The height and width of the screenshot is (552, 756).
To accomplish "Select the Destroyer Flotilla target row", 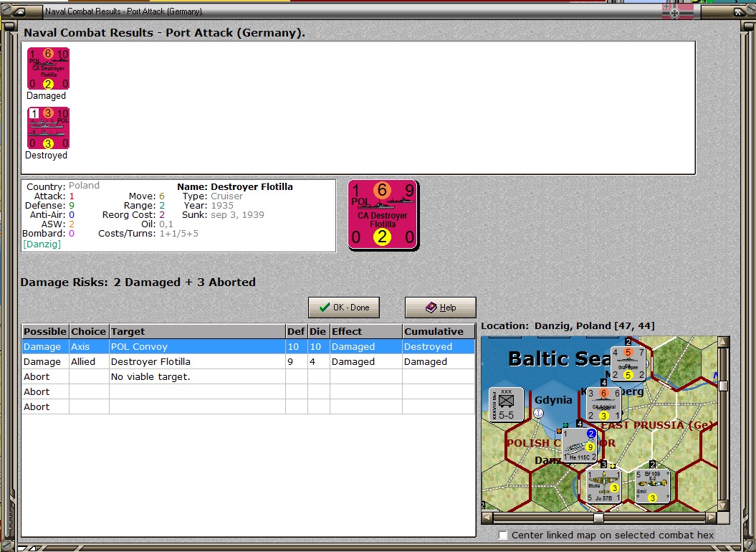I will pos(249,361).
